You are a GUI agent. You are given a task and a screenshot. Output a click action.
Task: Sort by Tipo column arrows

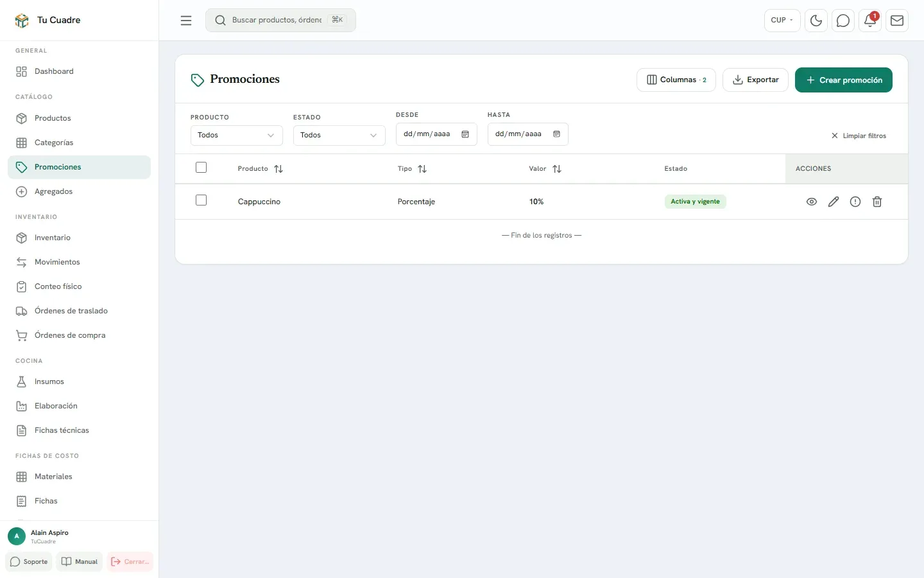point(422,169)
